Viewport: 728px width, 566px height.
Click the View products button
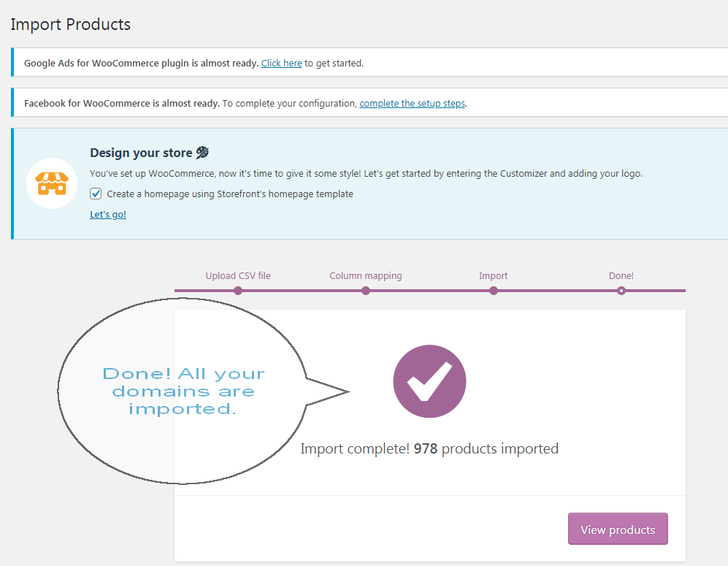618,529
